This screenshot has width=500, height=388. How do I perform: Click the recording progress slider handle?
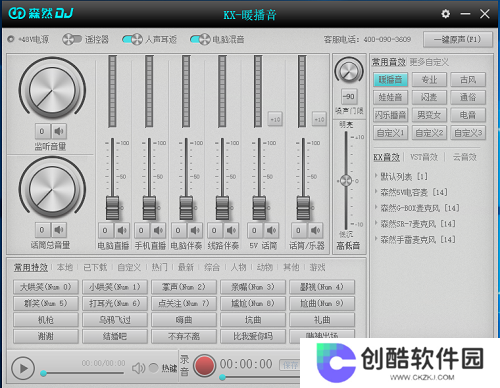(x=222, y=377)
